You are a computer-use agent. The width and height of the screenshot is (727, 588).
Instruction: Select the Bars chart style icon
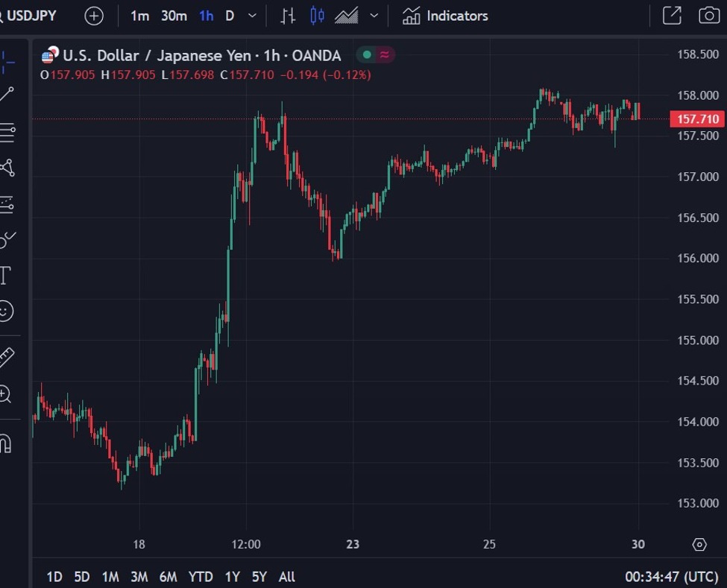click(288, 16)
